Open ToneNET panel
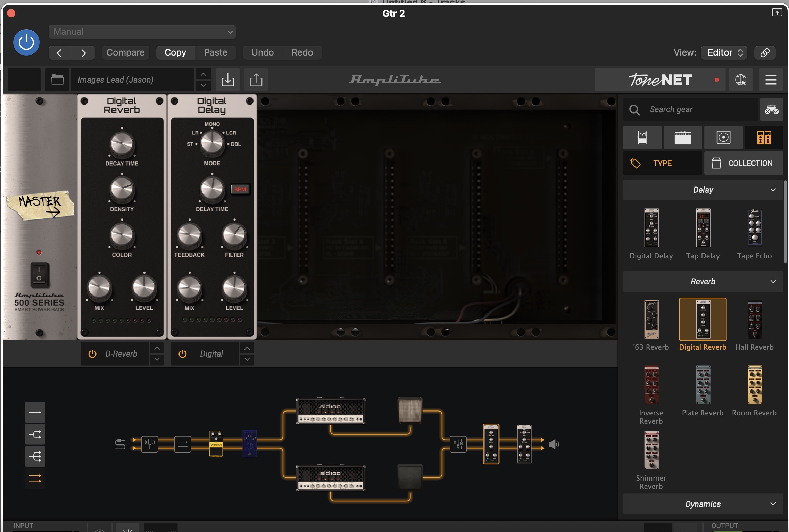789x532 pixels. click(x=660, y=80)
